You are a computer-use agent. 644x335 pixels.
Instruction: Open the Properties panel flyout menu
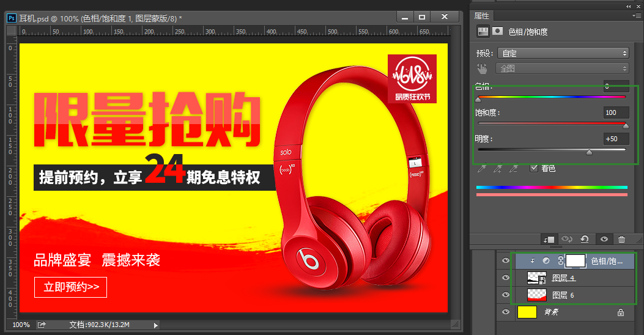(x=636, y=16)
